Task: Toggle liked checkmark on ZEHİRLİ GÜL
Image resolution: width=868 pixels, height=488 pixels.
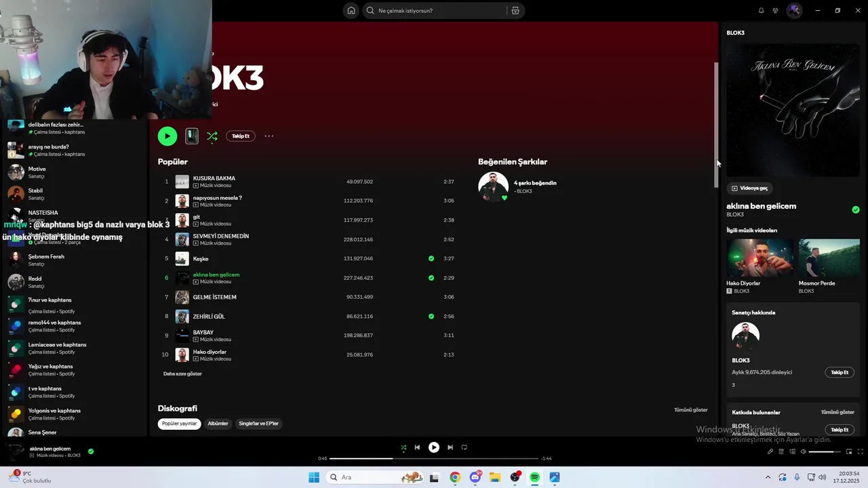Action: pyautogui.click(x=431, y=317)
